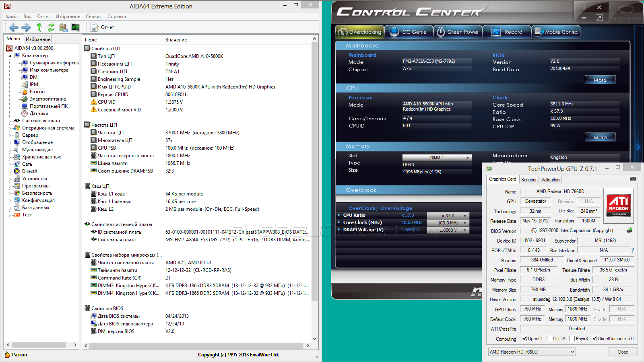Click the blue Forward arrow in AIDA64 toolbar

click(26, 27)
